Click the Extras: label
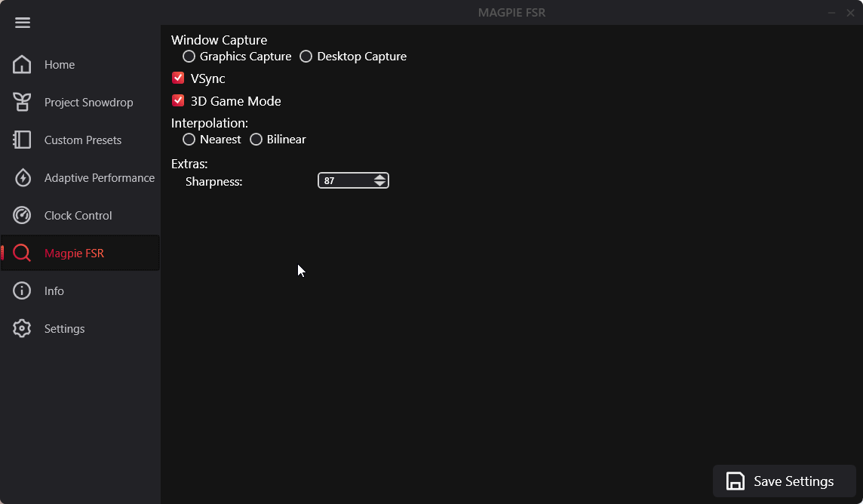This screenshot has height=504, width=863. click(189, 164)
